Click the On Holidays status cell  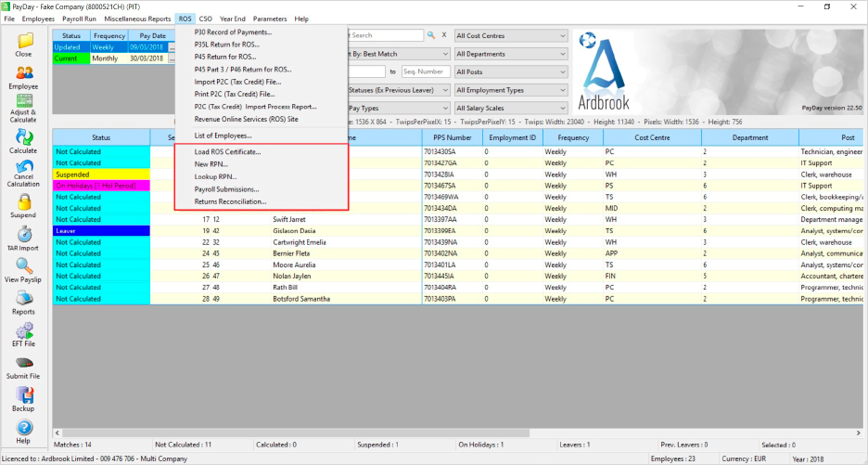(x=101, y=186)
